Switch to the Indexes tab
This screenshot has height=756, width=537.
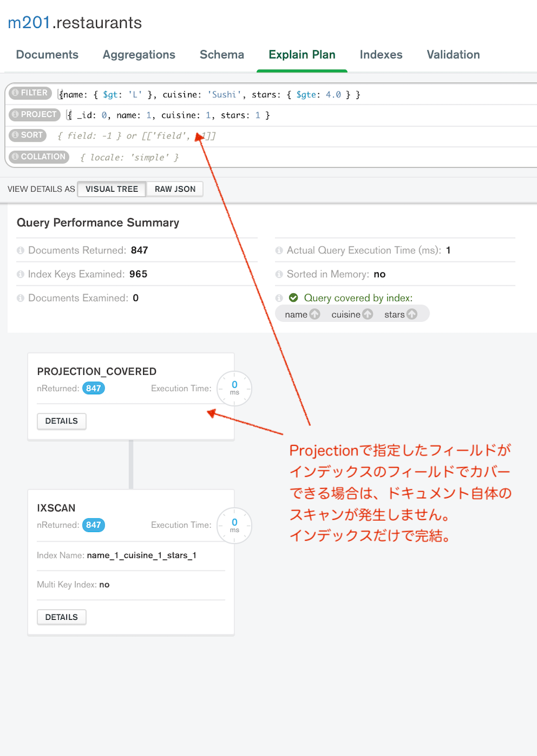381,54
